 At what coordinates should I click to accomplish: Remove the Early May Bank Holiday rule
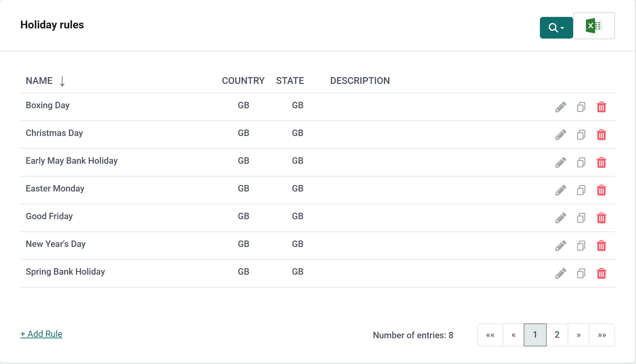[x=601, y=162]
